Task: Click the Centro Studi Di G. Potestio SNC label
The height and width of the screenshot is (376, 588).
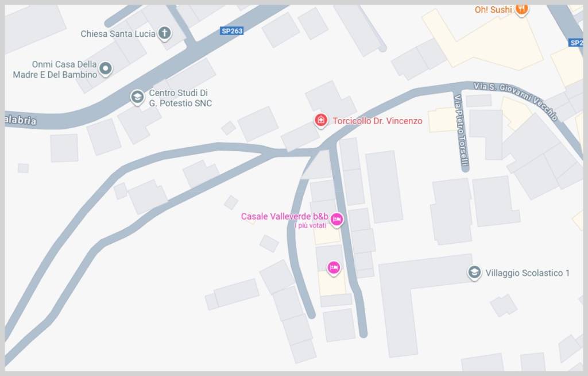Action: pyautogui.click(x=180, y=98)
